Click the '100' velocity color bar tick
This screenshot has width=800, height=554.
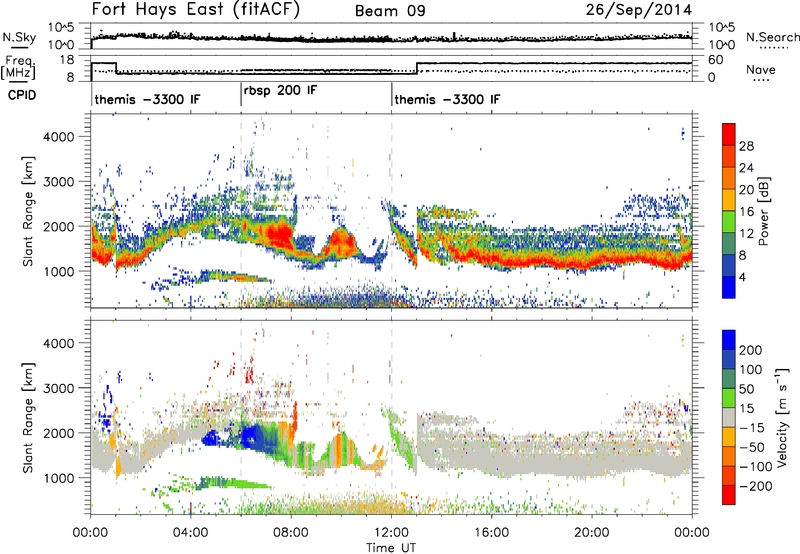751,370
